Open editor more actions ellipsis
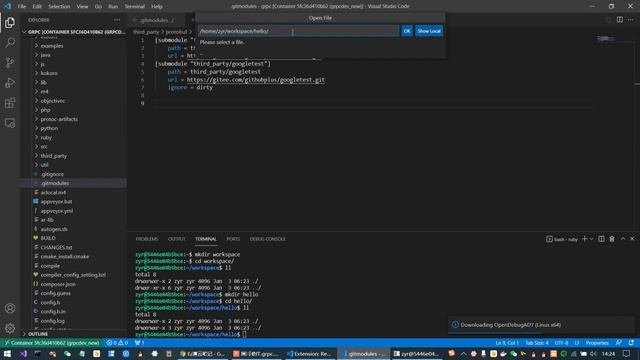Viewport: 640px width, 360px height. pos(631,20)
